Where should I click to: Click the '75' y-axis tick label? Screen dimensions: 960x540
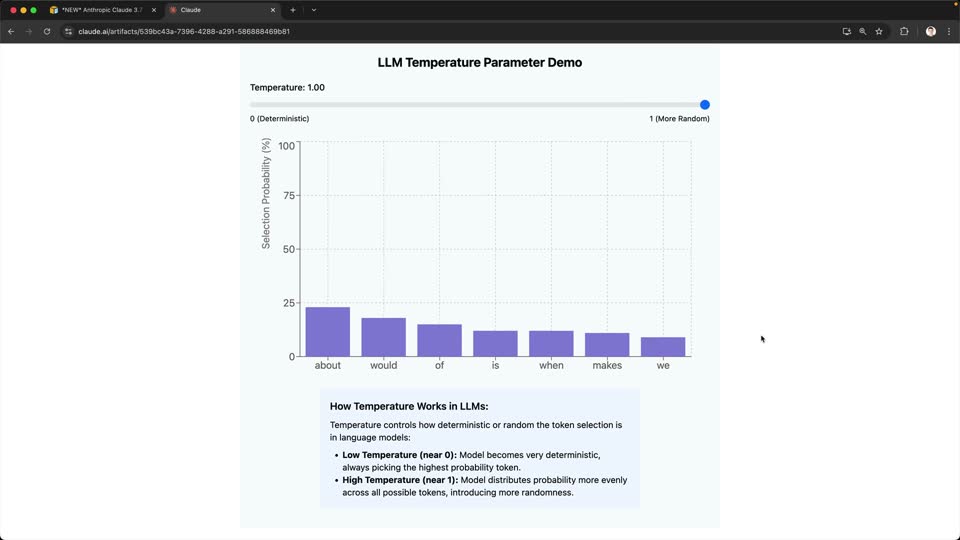289,195
